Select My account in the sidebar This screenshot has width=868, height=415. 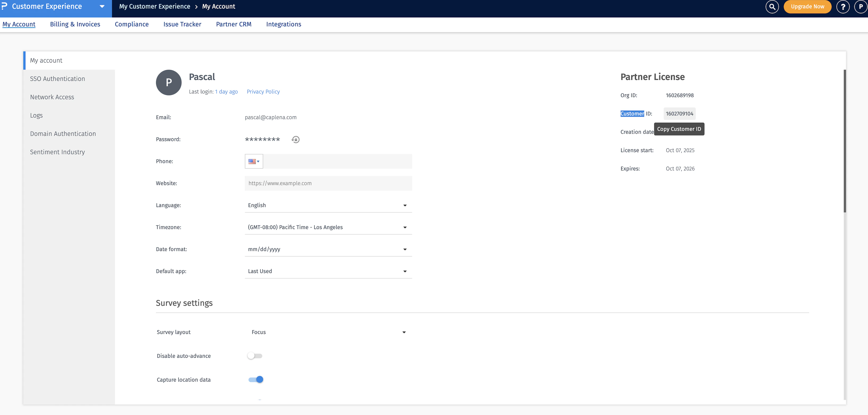69,61
